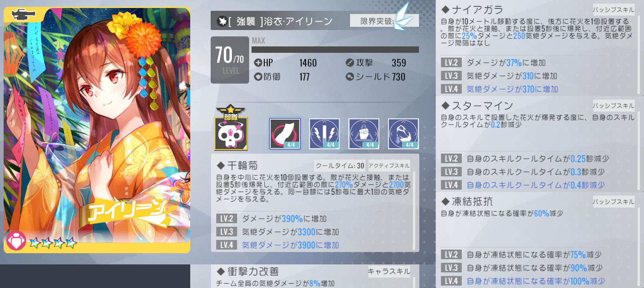
Task: Click the 限界突破 label
Action: pos(376,21)
